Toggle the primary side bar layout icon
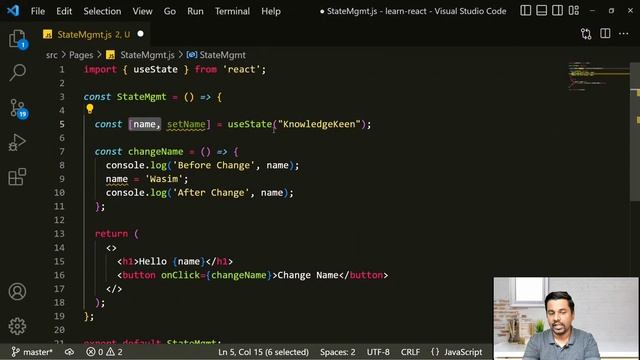Viewport: 640px width, 360px height. [526, 11]
